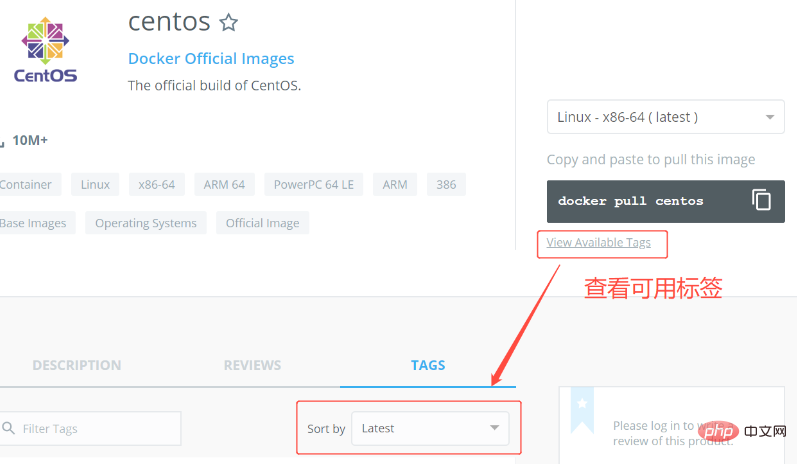Switch to the Description tab
The width and height of the screenshot is (797, 464).
[76, 365]
